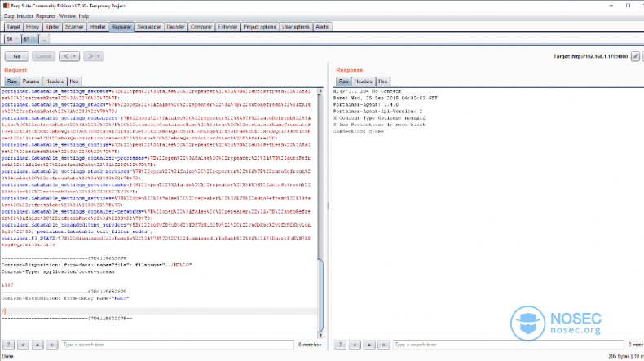Jump to previous match in request search
Viewport: 644px width, 361px height.
[23, 345]
